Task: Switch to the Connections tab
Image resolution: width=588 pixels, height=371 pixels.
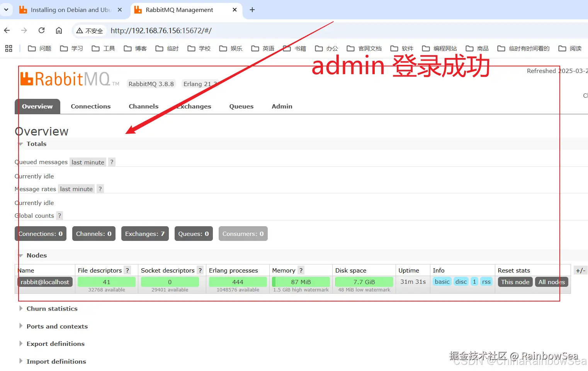Action: pyautogui.click(x=91, y=107)
